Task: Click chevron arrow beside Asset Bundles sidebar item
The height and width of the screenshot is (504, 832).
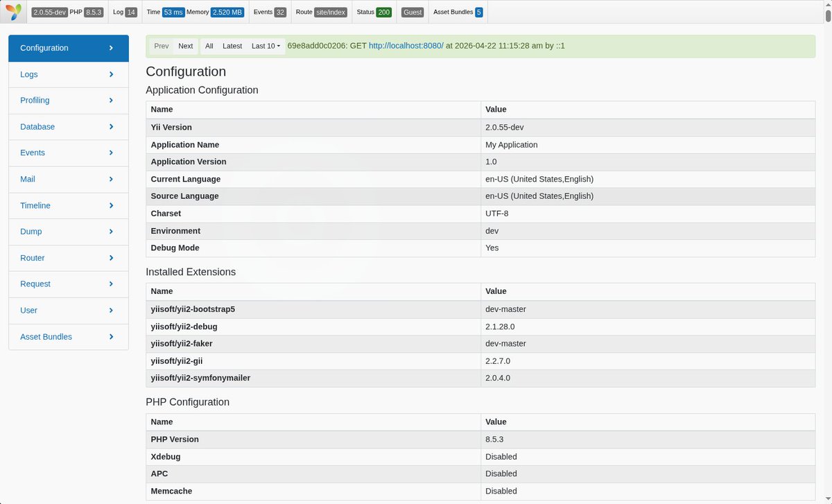Action: [111, 336]
